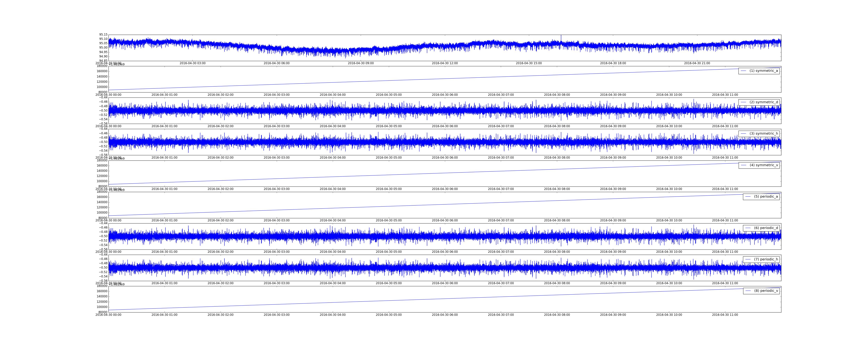Screen dimensions: 868x347
Task: Click the (3) symmetric_h legend label
Action: point(763,134)
